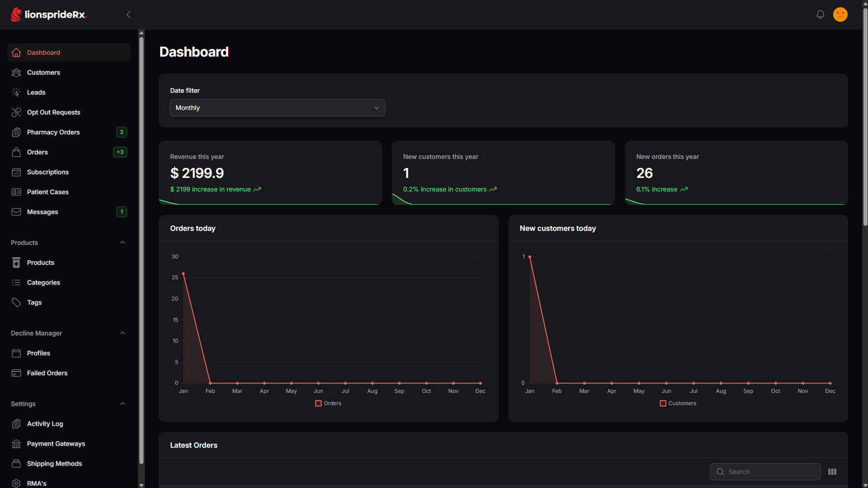The height and width of the screenshot is (488, 868).
Task: Collapse the Settings sidebar section
Action: (x=123, y=404)
